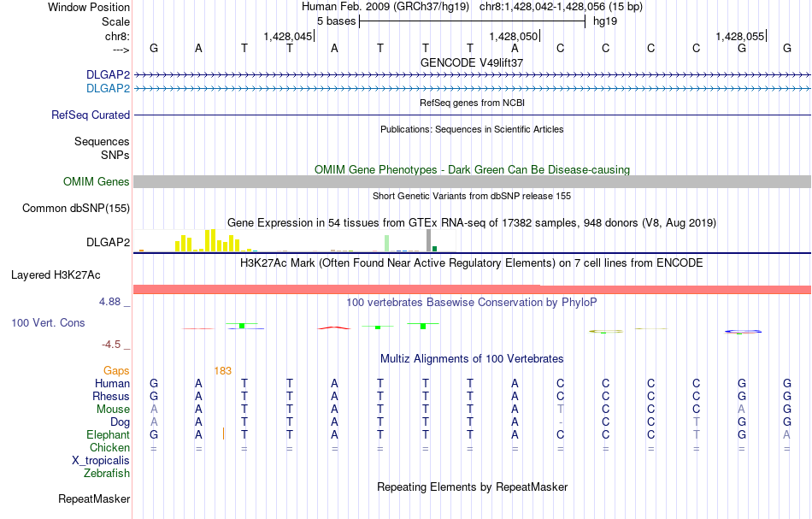
Task: Open the OMIM Genes track label
Action: click(97, 181)
